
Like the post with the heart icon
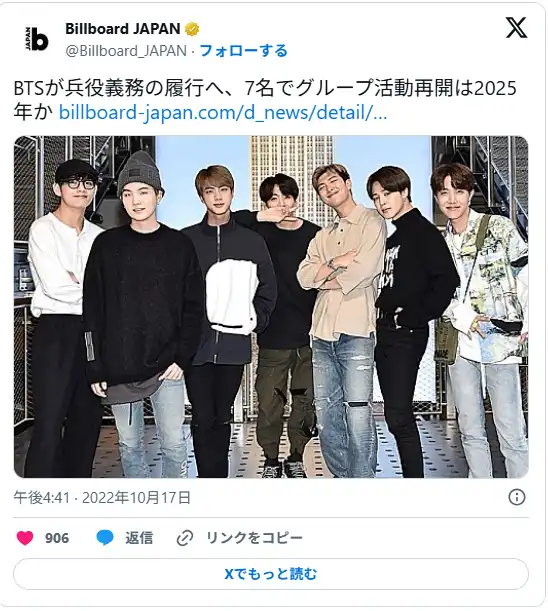25,538
